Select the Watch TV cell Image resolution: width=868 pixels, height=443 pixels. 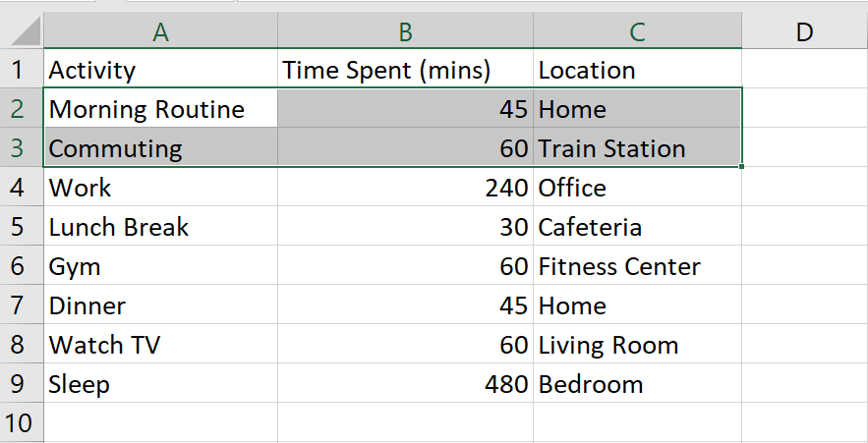[x=160, y=344]
